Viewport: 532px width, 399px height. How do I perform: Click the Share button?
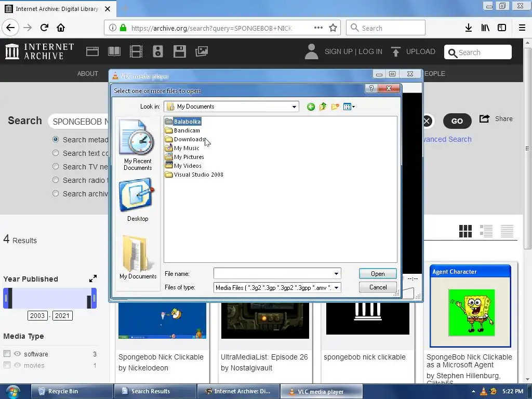pos(496,119)
